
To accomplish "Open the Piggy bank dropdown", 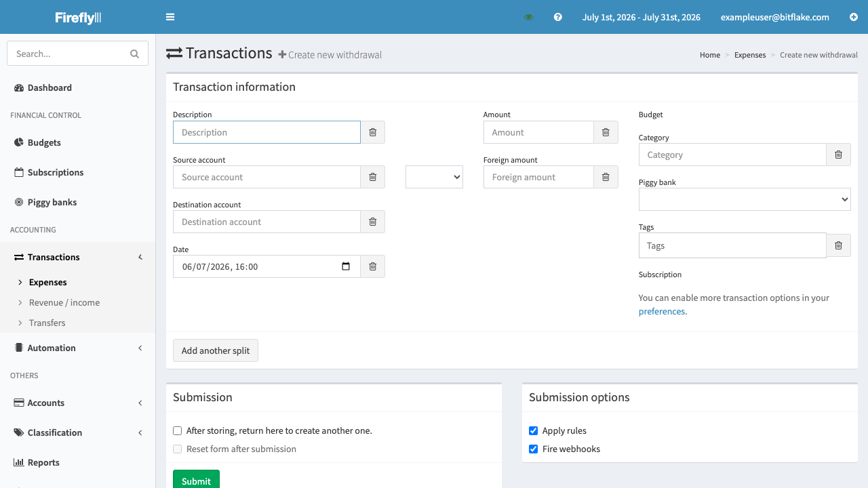I will click(745, 199).
